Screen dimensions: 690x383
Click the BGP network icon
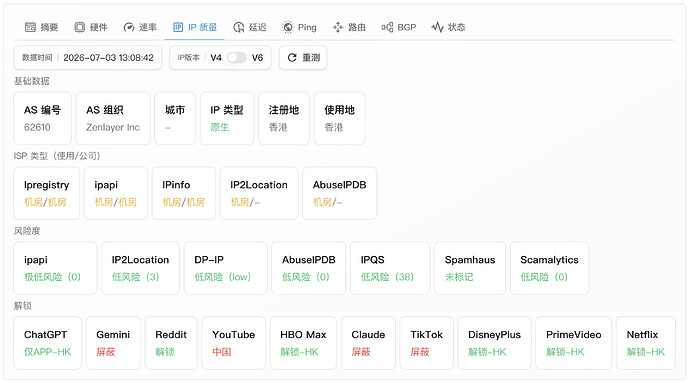387,27
